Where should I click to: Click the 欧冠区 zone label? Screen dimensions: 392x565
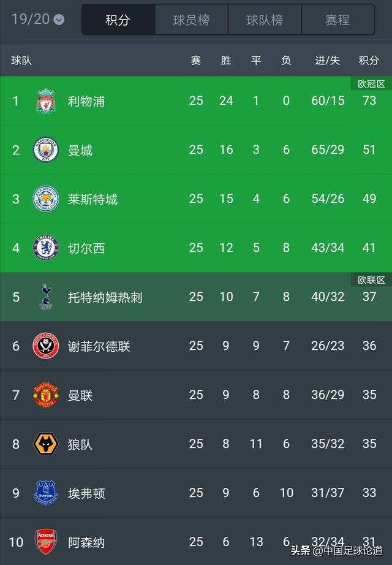pos(371,83)
